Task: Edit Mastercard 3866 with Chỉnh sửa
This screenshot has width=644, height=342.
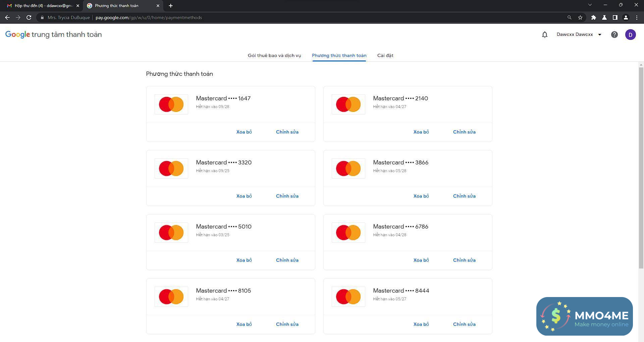Action: click(464, 196)
